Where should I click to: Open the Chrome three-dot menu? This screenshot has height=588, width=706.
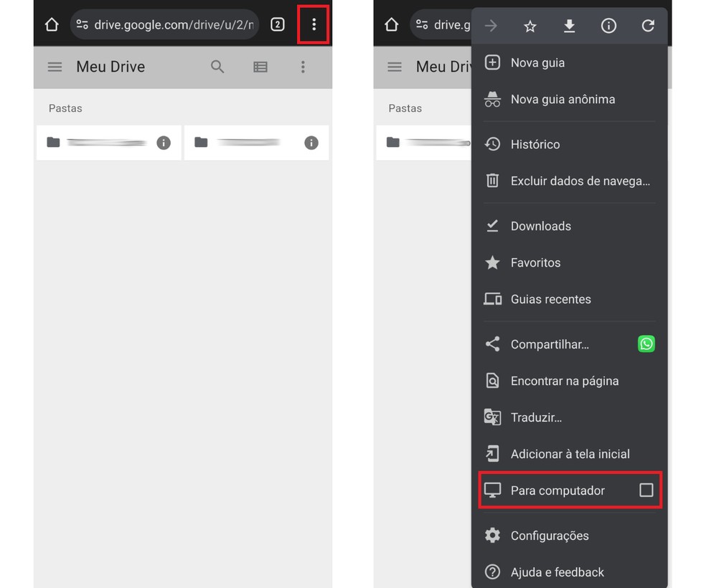coord(313,24)
